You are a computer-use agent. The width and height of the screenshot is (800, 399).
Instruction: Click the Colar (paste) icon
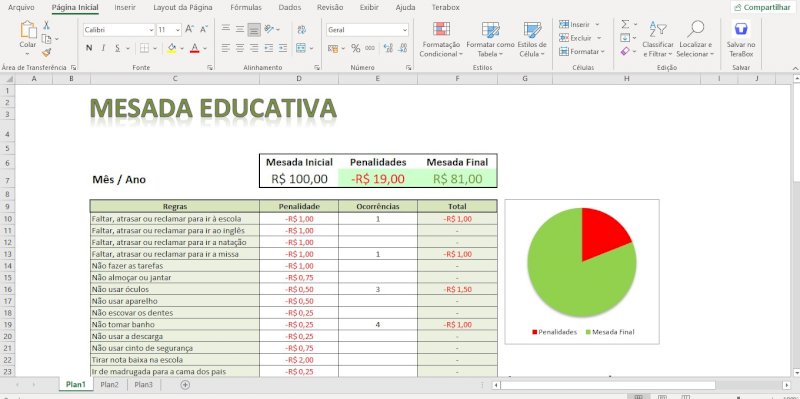(x=28, y=29)
